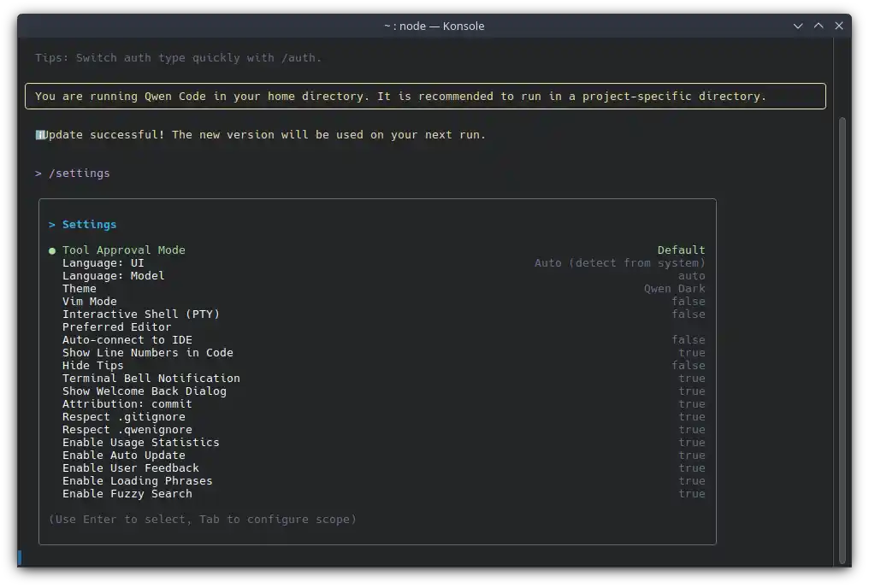Screen dimensions: 869x588
Task: Toggle Show Welcome Back Dialog
Action: [x=143, y=391]
